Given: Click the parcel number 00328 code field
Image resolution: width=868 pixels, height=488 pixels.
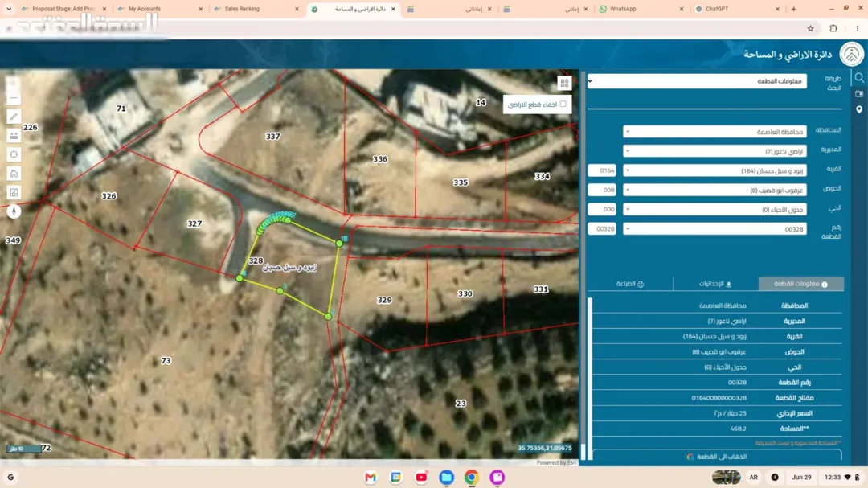Looking at the screenshot, I should click(602, 229).
